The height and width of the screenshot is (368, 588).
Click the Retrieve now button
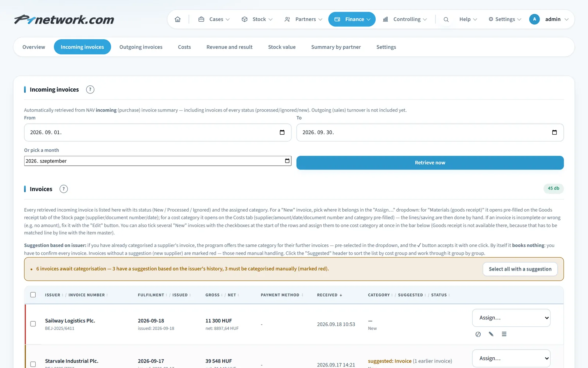click(x=430, y=163)
